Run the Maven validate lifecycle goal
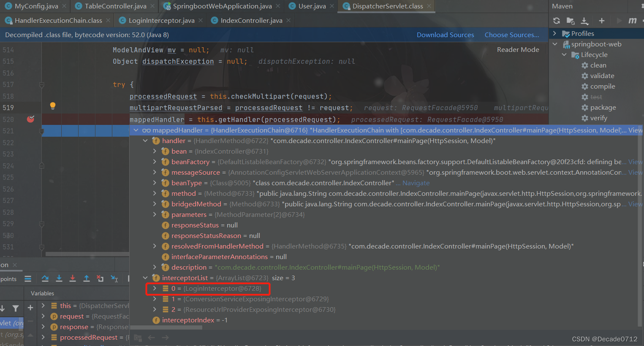This screenshot has height=346, width=644. click(x=602, y=76)
